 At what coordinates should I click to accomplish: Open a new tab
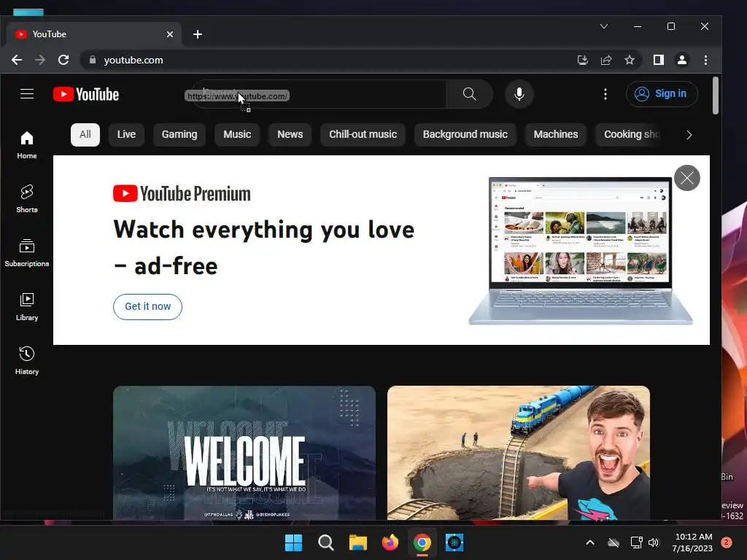[198, 34]
